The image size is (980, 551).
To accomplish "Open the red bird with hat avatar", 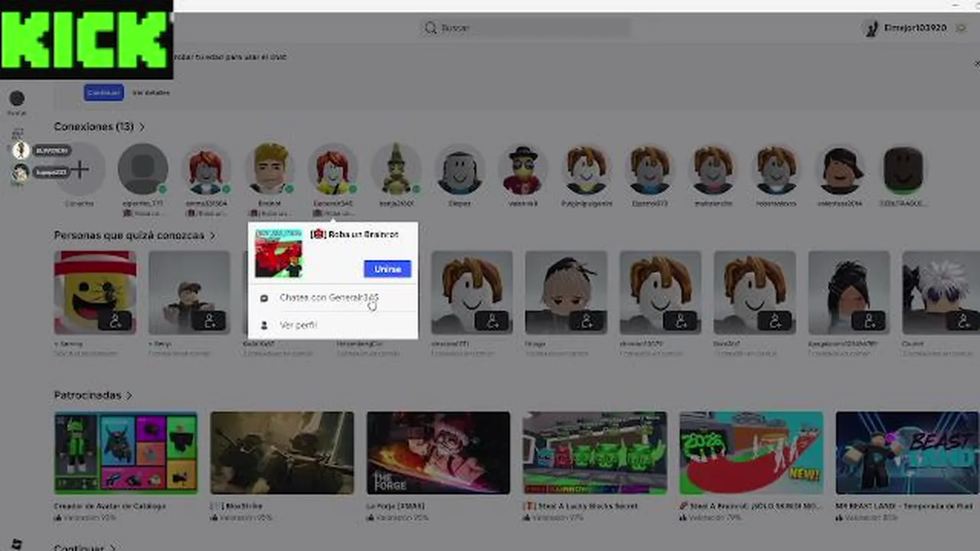I will [523, 169].
